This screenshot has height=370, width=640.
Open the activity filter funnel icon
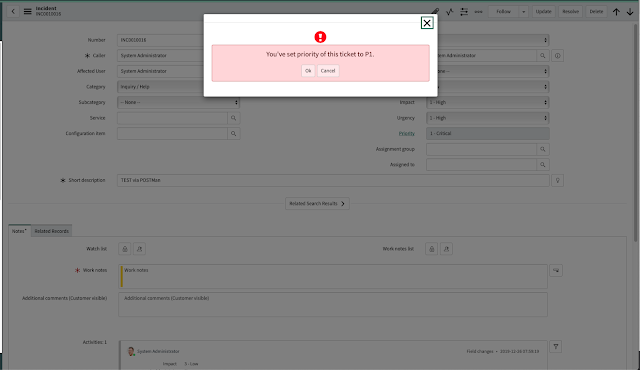[x=556, y=347]
